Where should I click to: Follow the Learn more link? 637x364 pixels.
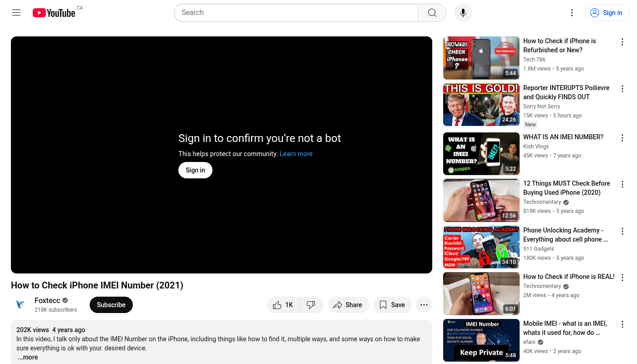pos(296,154)
